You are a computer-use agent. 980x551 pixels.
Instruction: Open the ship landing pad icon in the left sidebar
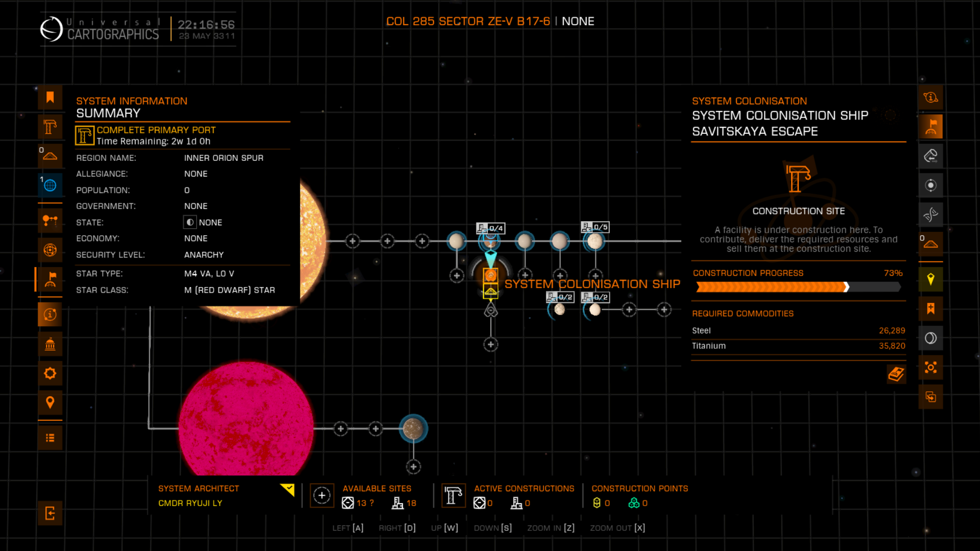[50, 156]
